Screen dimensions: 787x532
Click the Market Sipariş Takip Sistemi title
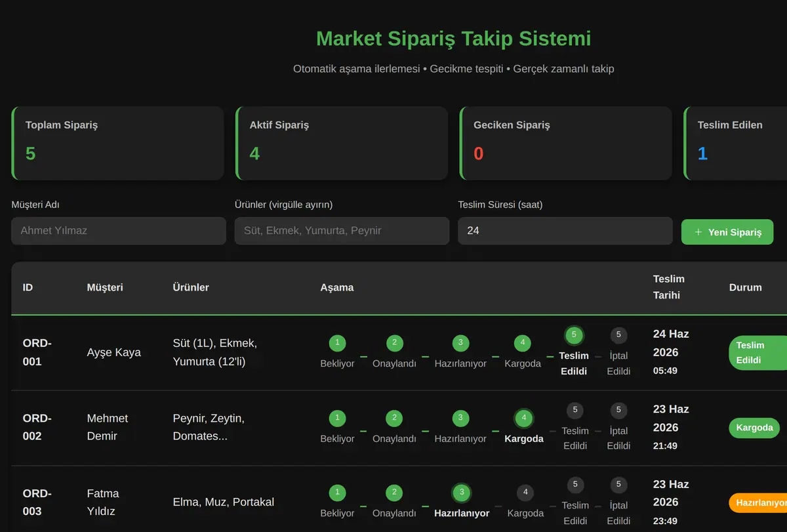tap(454, 38)
